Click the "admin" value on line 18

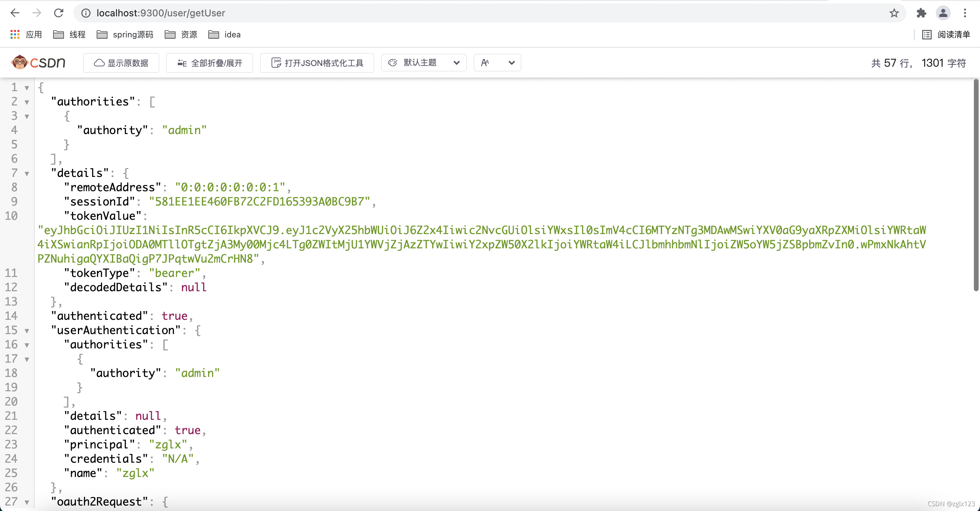pos(197,373)
